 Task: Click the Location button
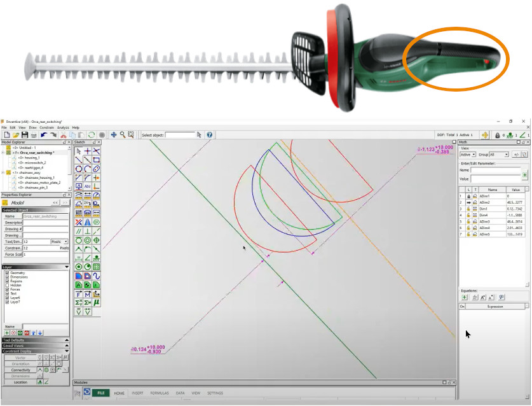21,382
